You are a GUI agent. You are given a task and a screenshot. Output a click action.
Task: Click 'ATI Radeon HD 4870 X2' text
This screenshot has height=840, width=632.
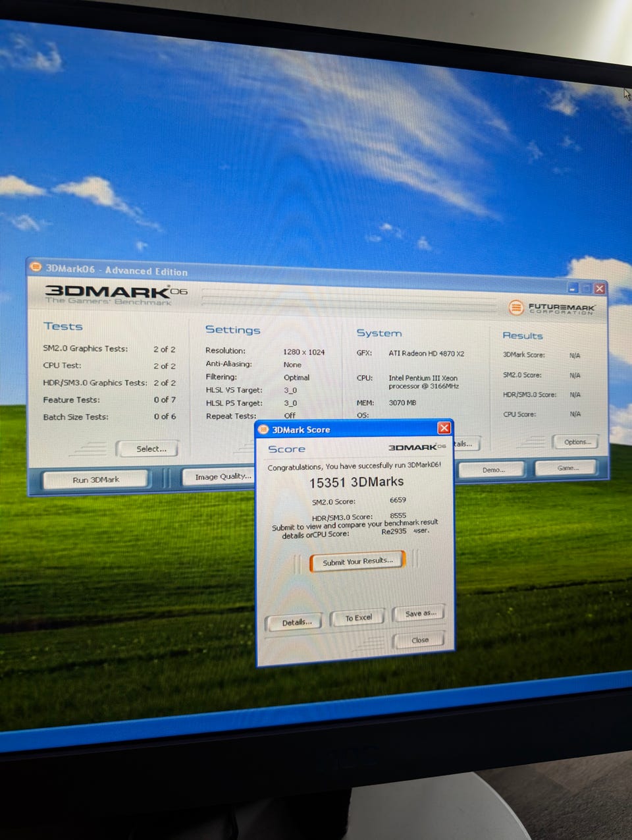426,353
